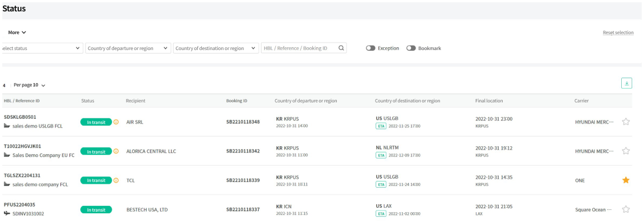Click the In transit badge for BESTECH USA
Screen dimensions: 644x223
click(x=96, y=209)
